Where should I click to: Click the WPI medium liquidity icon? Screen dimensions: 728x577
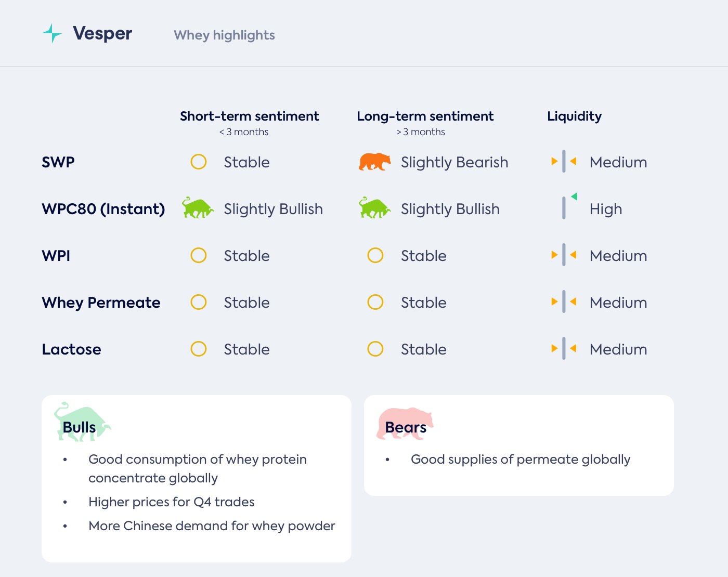pyautogui.click(x=564, y=255)
